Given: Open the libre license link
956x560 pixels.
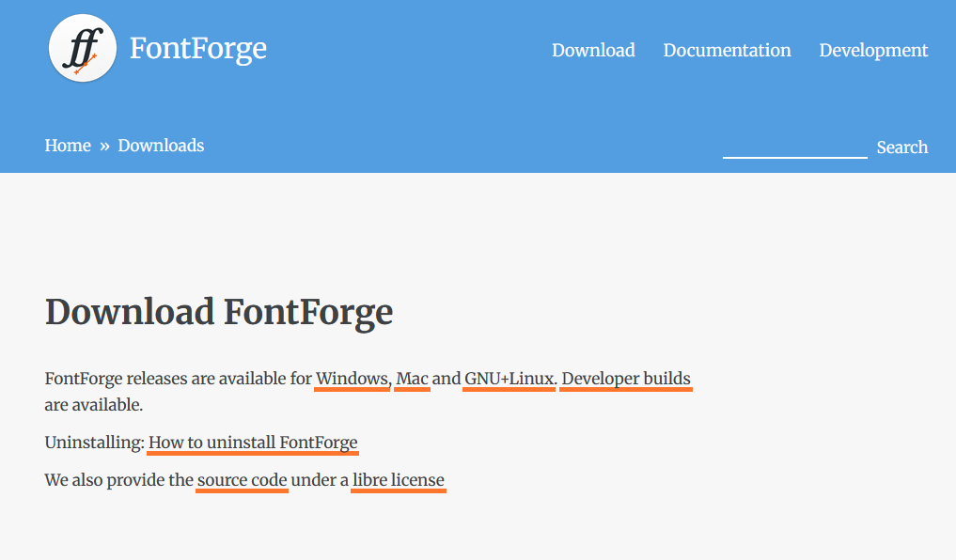Looking at the screenshot, I should point(398,480).
